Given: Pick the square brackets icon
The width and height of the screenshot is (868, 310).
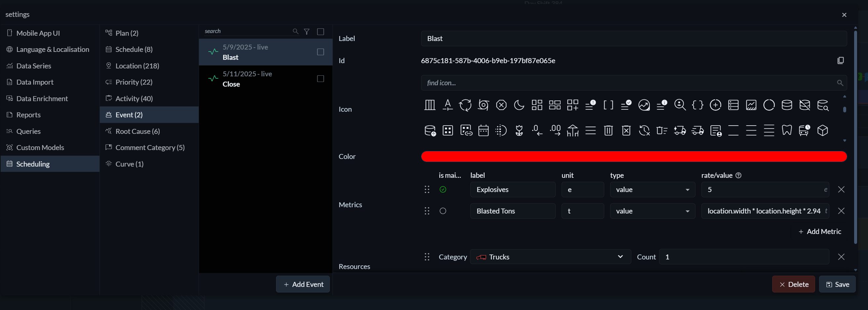Looking at the screenshot, I should [608, 105].
